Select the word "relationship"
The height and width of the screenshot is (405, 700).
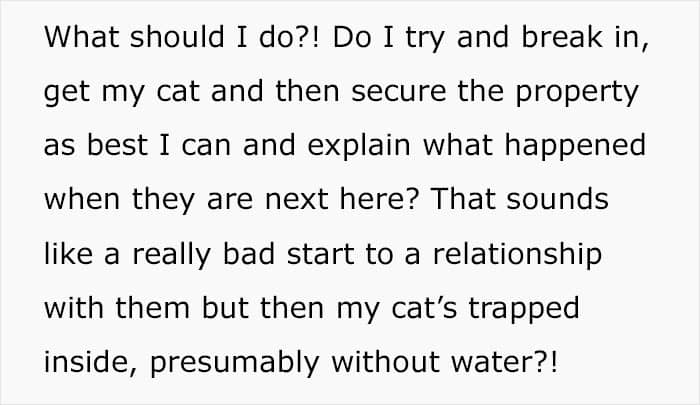[517, 255]
